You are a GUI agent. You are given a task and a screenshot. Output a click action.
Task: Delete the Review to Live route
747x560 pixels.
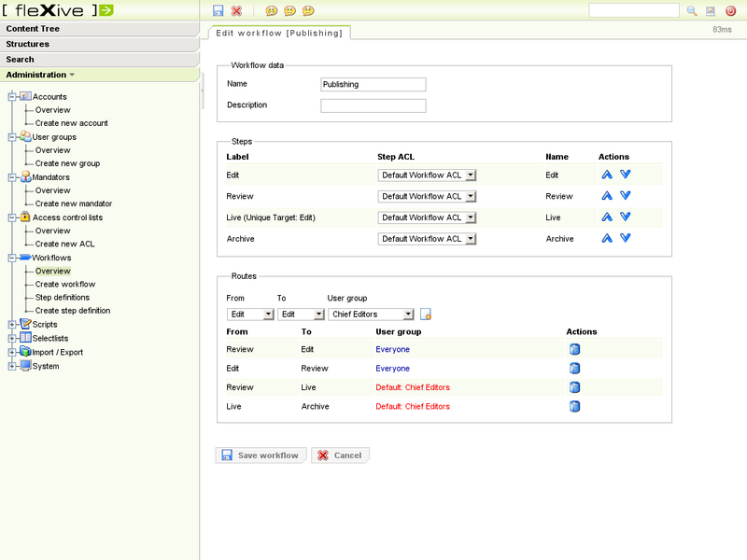pos(575,387)
